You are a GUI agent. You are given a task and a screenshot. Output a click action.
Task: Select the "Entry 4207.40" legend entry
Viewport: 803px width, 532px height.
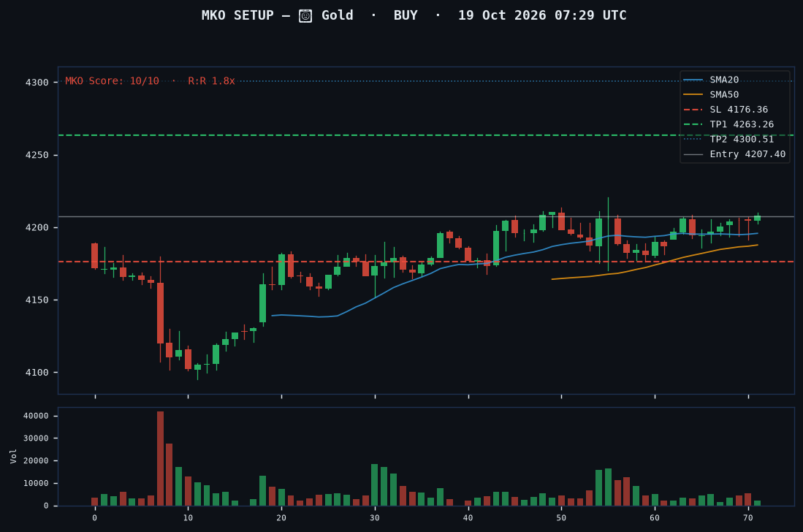coord(747,154)
